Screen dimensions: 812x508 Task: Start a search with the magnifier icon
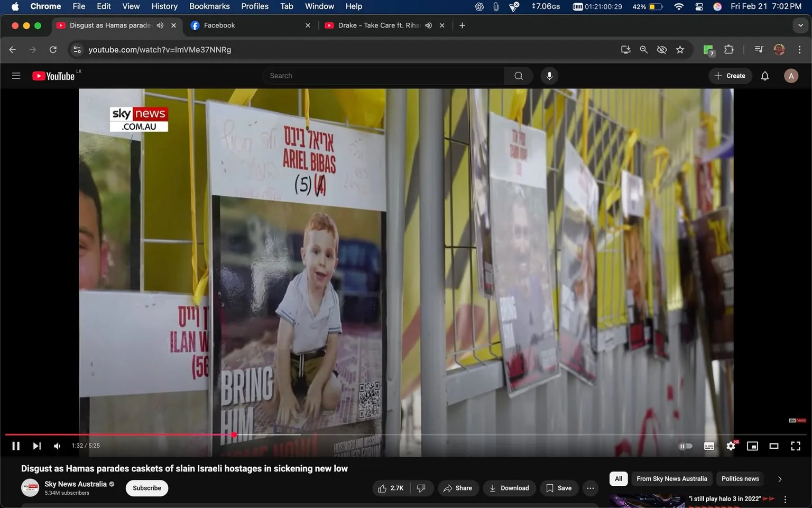coord(518,75)
